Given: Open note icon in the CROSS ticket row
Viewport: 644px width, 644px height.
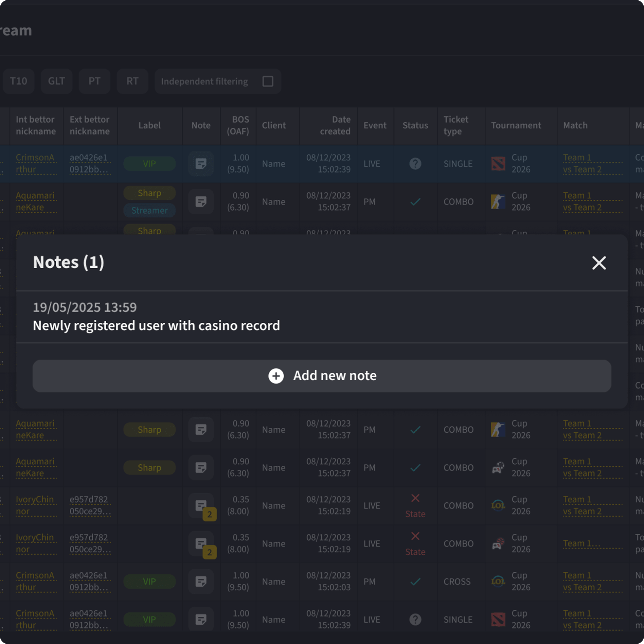Looking at the screenshot, I should pos(201,582).
